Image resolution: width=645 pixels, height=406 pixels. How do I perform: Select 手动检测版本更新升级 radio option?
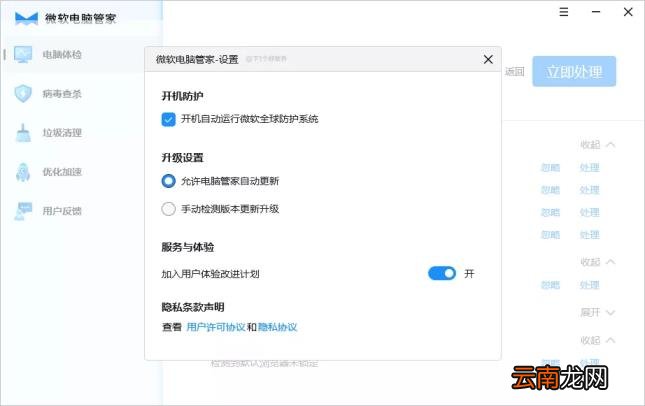[x=168, y=209]
